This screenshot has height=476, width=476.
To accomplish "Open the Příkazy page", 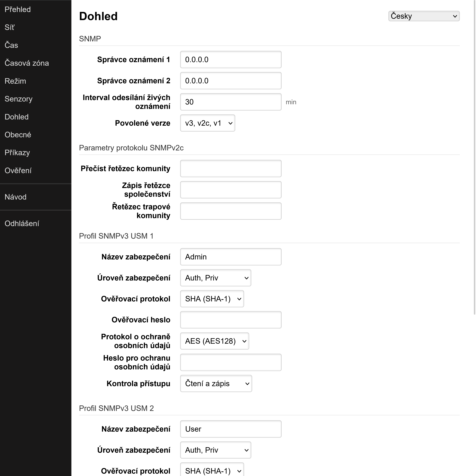I will click(17, 153).
